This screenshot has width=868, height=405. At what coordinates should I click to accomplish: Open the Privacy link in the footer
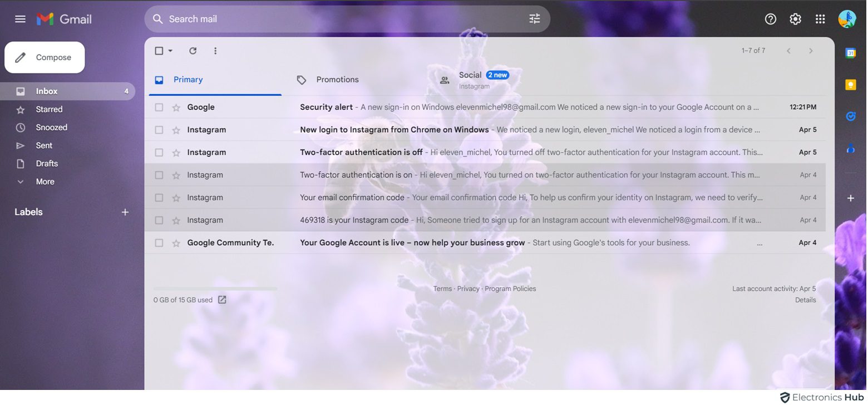(x=468, y=288)
